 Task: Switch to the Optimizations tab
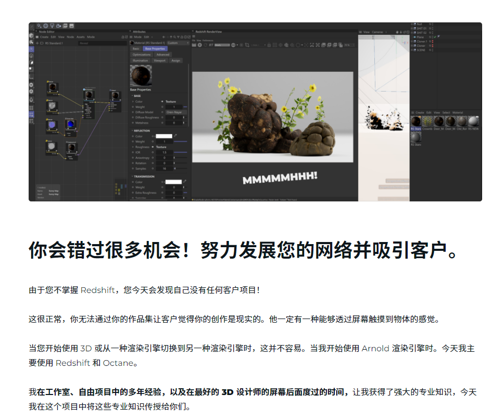142,55
